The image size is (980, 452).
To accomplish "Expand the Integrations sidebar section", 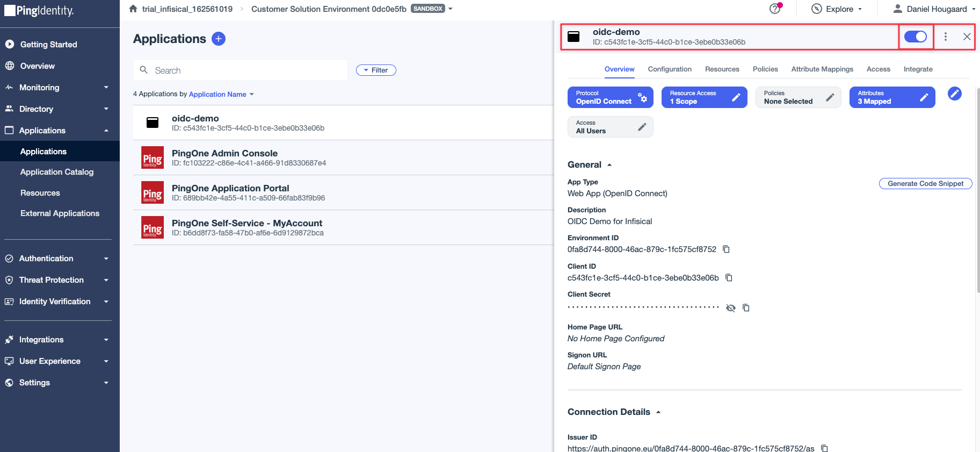I will 60,340.
